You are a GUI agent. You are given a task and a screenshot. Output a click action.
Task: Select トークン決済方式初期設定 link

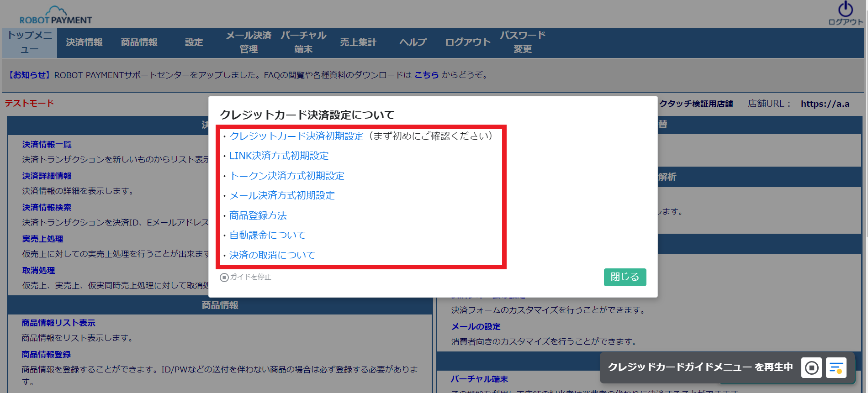286,176
